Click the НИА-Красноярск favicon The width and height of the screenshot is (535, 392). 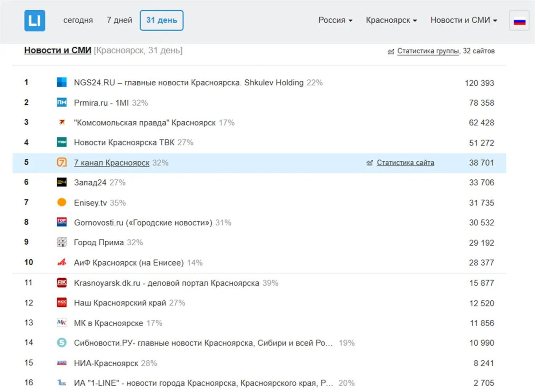62,363
